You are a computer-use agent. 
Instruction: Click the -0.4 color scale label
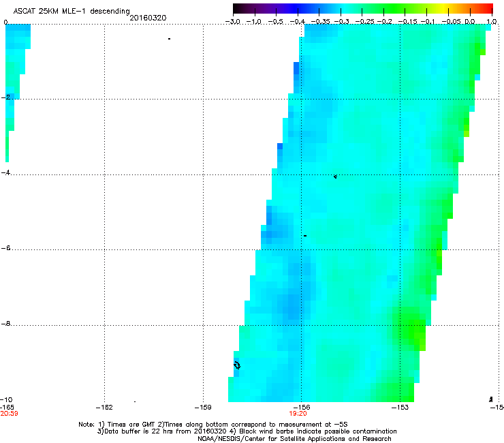(298, 22)
